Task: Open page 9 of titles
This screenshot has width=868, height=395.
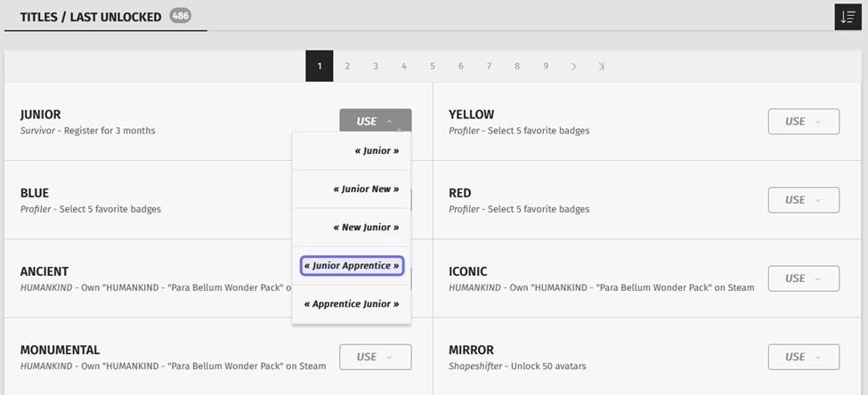Action: (x=545, y=67)
